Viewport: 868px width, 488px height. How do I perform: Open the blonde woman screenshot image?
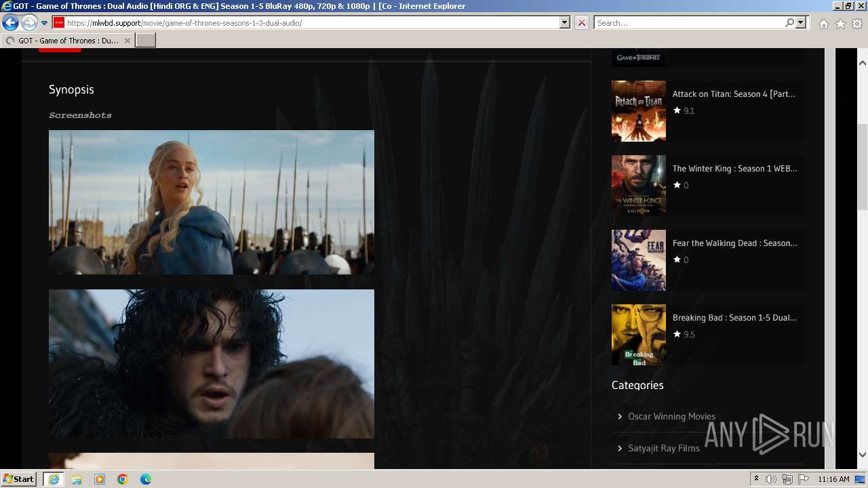pos(212,202)
